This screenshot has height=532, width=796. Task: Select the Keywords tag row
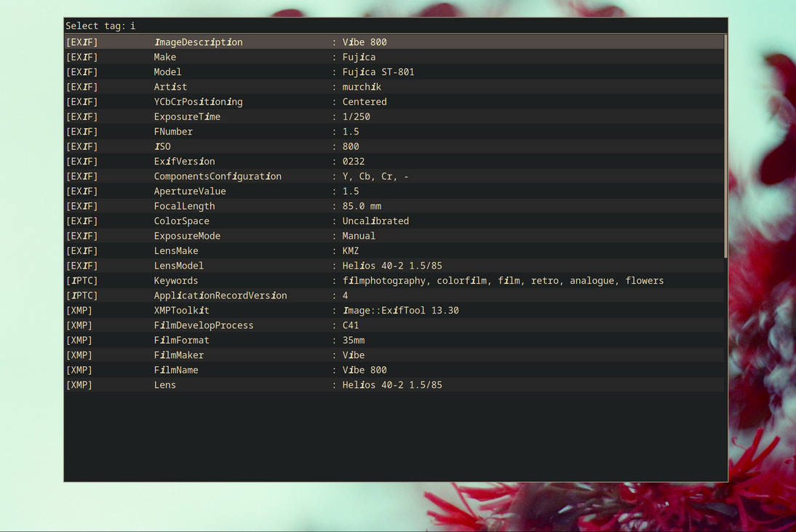[x=394, y=280]
